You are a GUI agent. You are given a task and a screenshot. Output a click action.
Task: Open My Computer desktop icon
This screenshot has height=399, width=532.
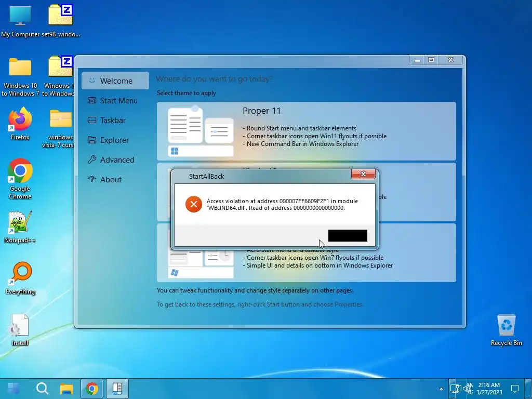click(x=20, y=21)
